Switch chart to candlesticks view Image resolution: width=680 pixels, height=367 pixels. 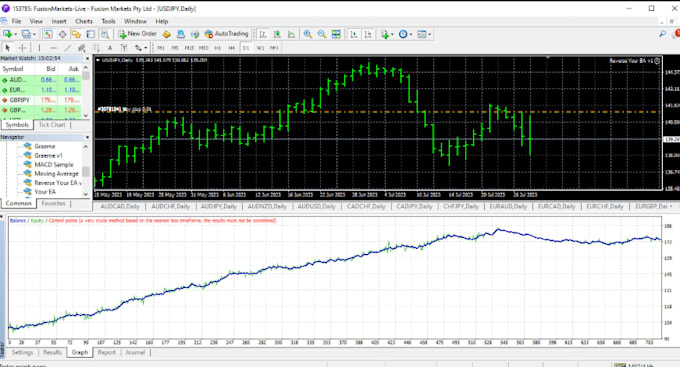point(277,34)
